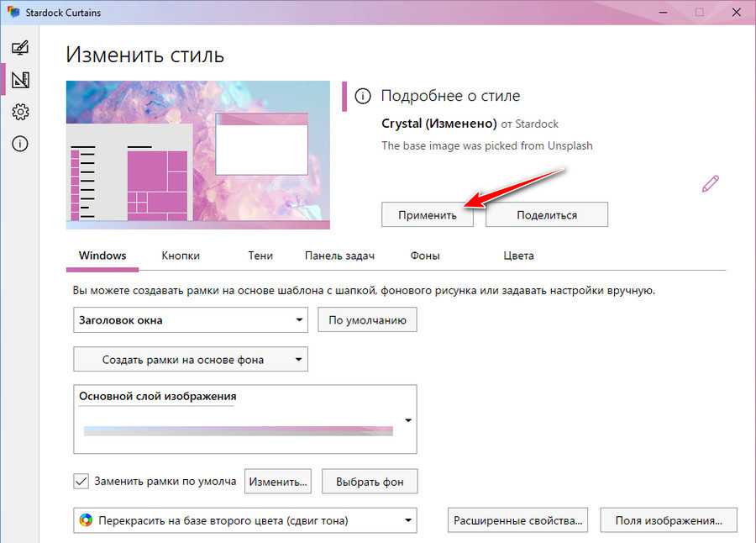Click the pencil edit icon
Viewport: 756px width, 543px height.
coord(711,183)
